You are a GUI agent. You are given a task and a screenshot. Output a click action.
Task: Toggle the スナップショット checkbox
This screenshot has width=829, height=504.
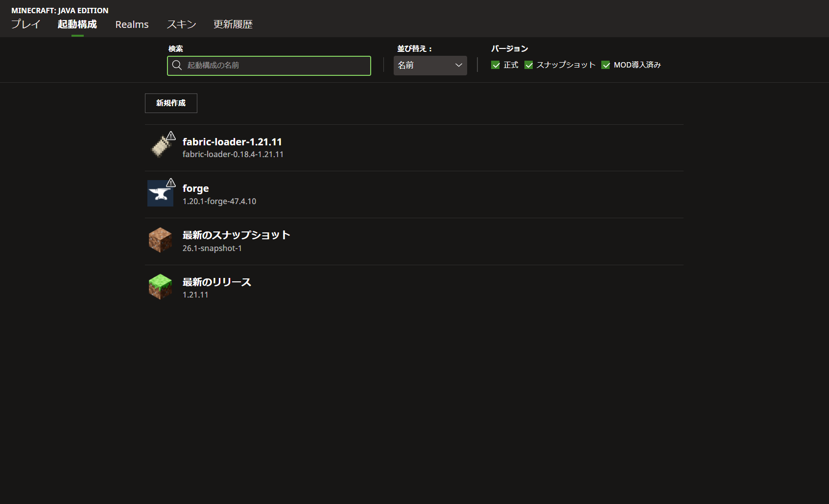pos(529,65)
